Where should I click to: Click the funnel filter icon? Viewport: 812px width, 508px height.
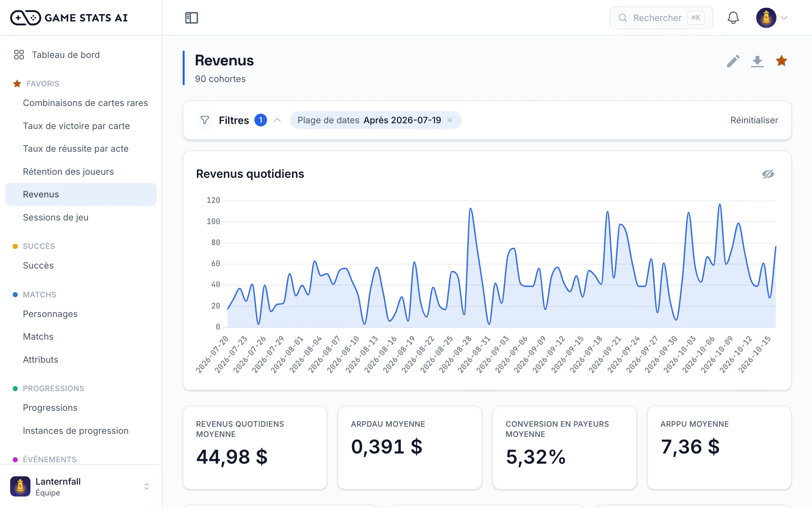tap(205, 120)
